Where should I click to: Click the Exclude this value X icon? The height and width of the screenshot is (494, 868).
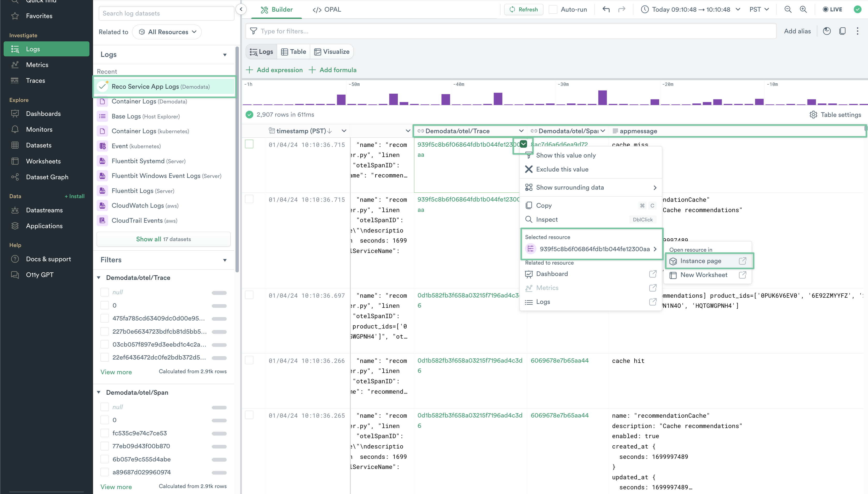point(529,169)
